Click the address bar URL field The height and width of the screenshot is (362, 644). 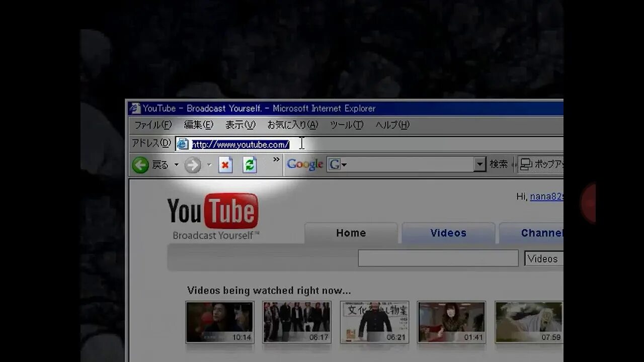370,144
